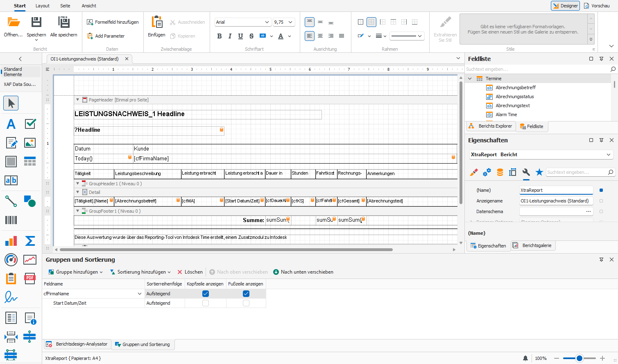The image size is (618, 364).
Task: Select the Barcode control in toolbox
Action: click(11, 220)
